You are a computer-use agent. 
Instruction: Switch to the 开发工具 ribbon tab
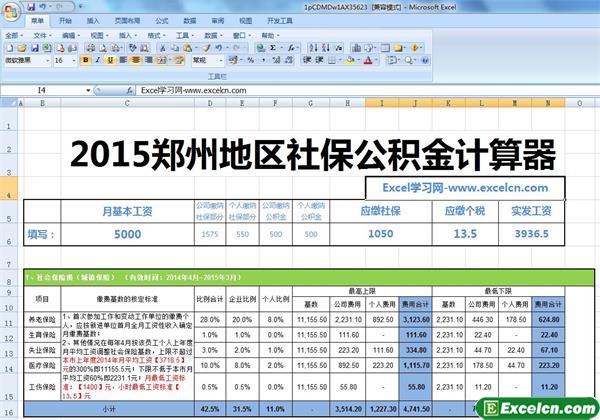click(x=280, y=21)
